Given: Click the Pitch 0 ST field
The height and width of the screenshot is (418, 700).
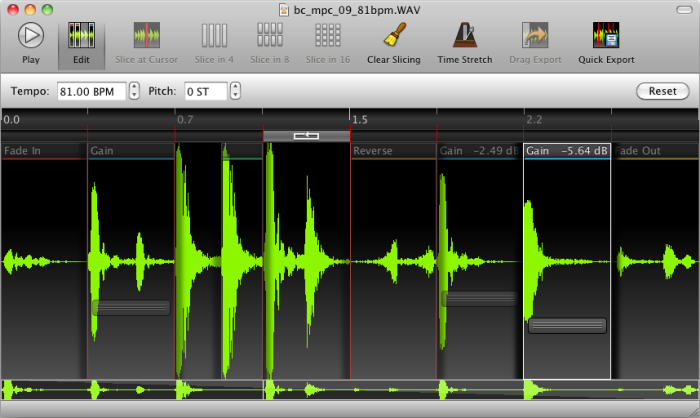Looking at the screenshot, I should click(206, 91).
